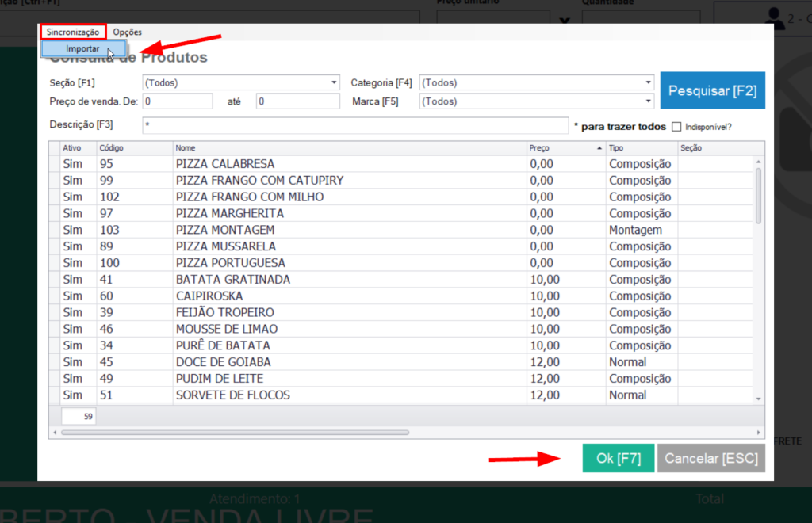Sort by the Preço column header

click(x=565, y=148)
